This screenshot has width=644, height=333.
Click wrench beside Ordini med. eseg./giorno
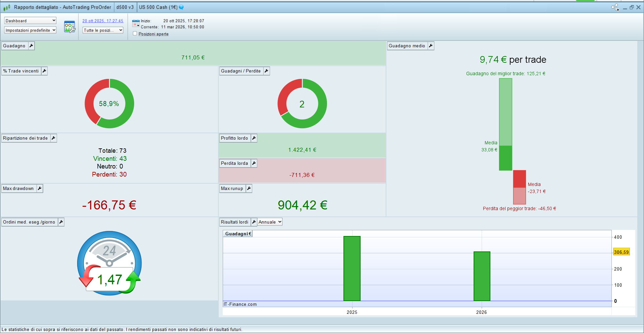tap(61, 222)
